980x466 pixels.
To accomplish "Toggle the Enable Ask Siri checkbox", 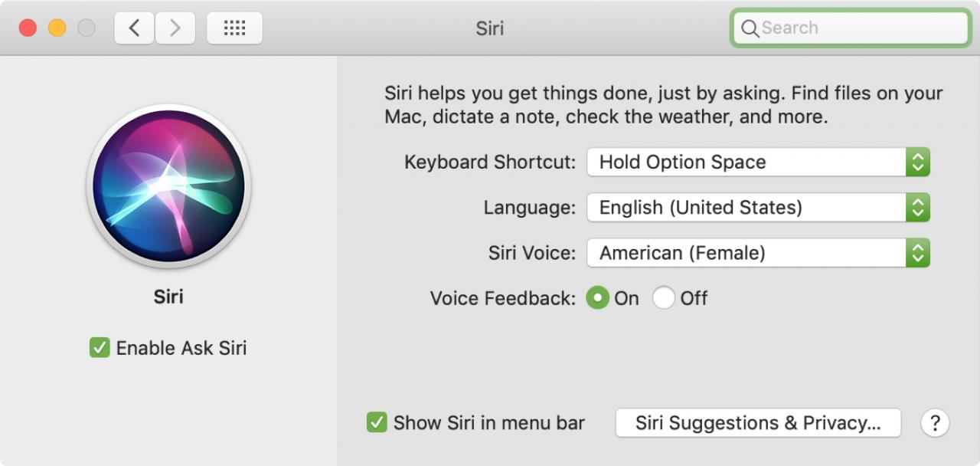I will pos(100,348).
